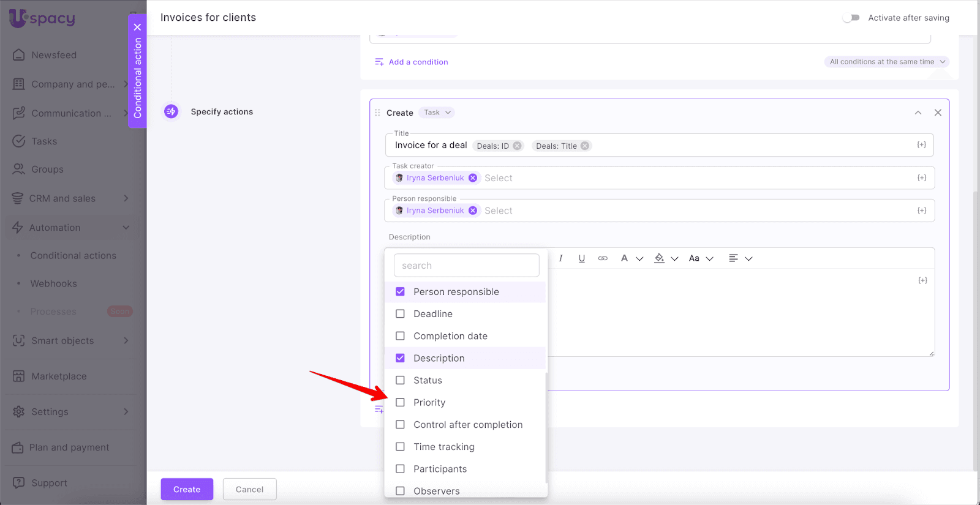Click the drag handle beside Create
The image size is (980, 505).
click(377, 113)
